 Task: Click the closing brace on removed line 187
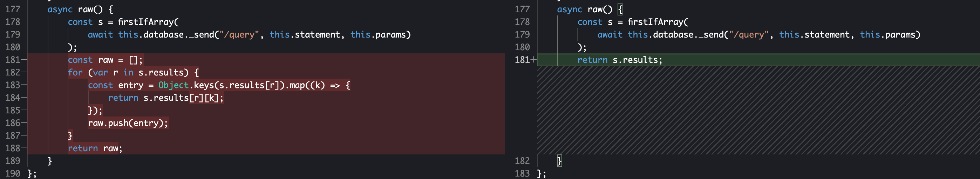[70, 135]
